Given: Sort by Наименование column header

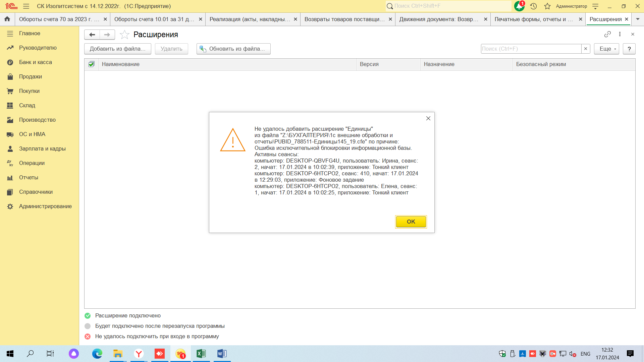Looking at the screenshot, I should [x=227, y=64].
